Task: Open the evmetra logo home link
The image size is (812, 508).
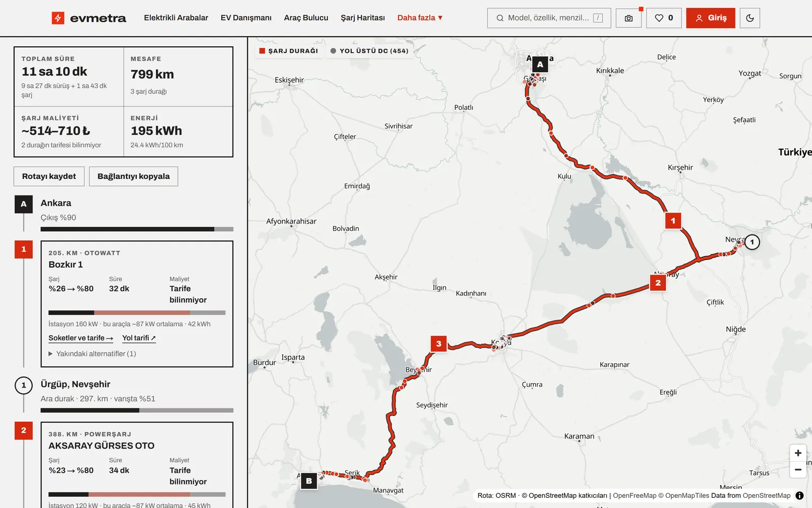Action: tap(89, 18)
